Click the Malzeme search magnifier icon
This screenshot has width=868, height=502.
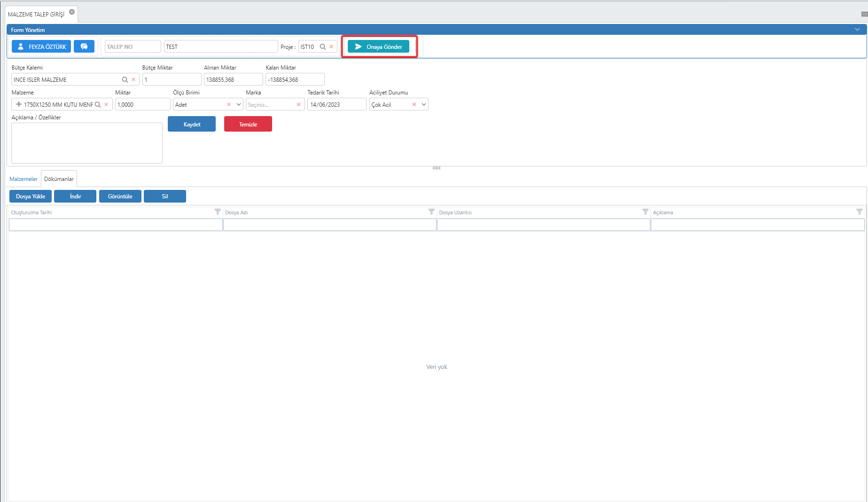tap(98, 104)
